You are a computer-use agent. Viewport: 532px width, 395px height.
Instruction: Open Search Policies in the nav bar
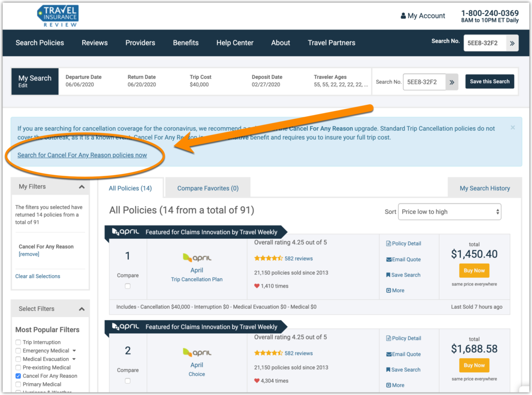point(39,43)
